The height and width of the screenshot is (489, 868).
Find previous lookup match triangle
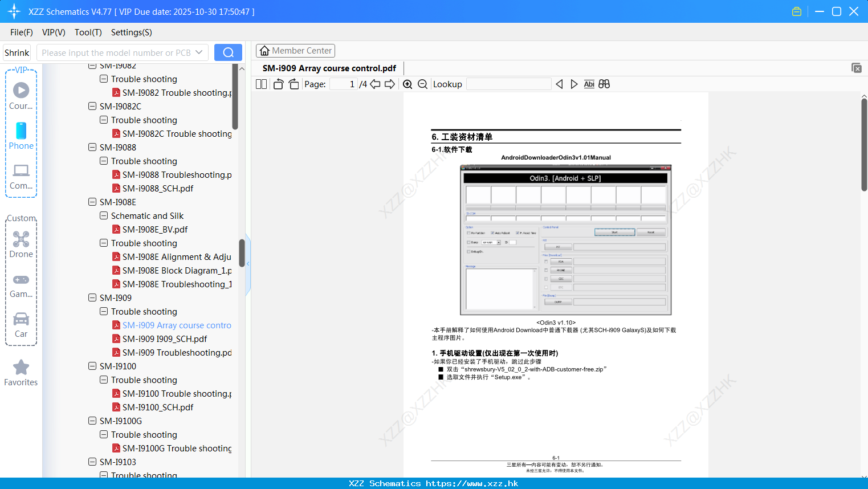click(x=559, y=84)
